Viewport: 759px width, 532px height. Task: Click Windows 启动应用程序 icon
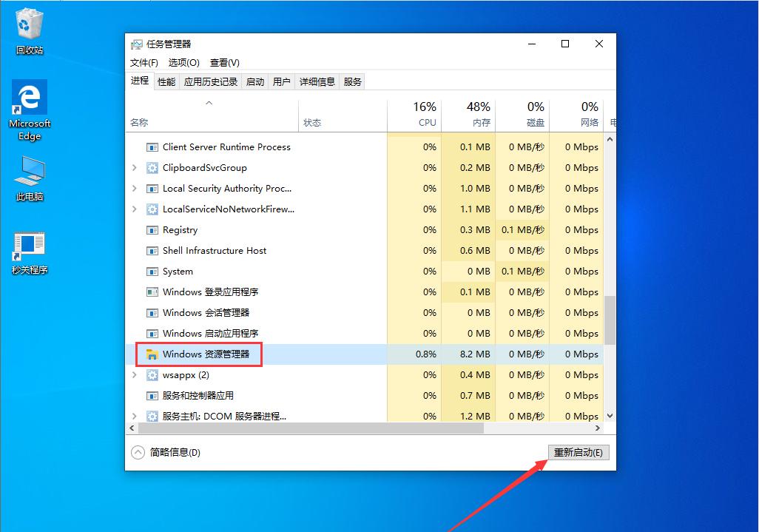tap(152, 334)
